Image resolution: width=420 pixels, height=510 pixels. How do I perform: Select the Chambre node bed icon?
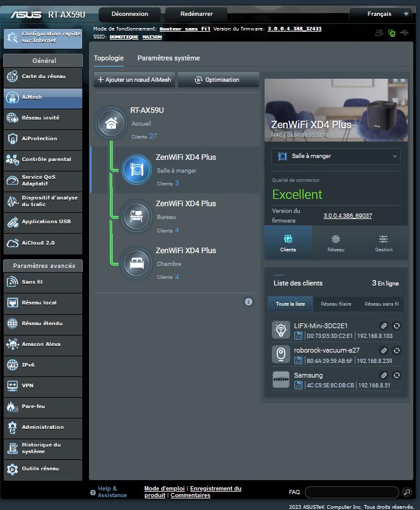[136, 262]
